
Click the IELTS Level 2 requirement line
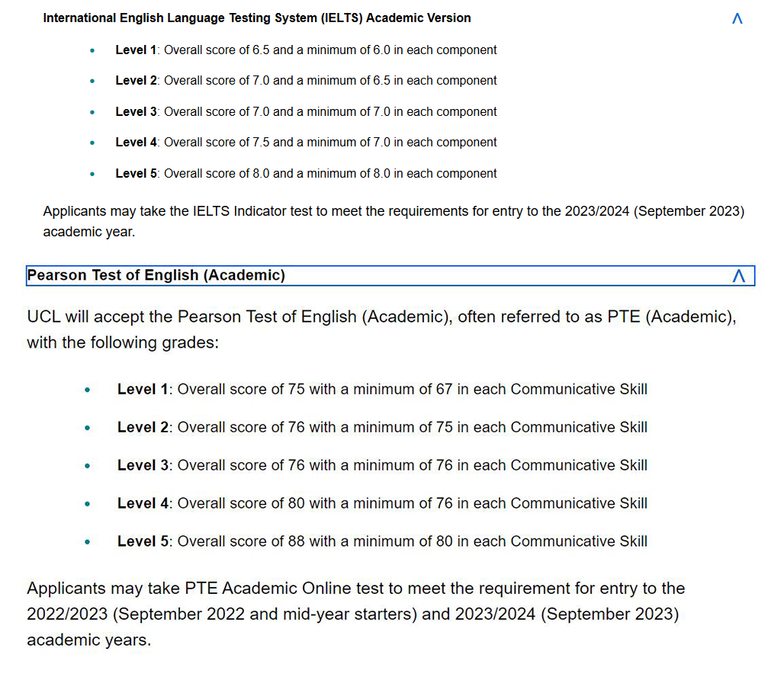pyautogui.click(x=306, y=81)
